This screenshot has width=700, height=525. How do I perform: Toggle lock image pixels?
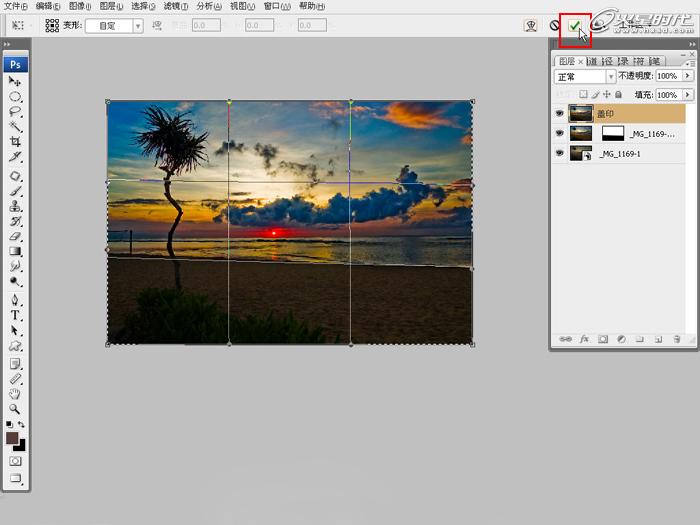(x=595, y=94)
